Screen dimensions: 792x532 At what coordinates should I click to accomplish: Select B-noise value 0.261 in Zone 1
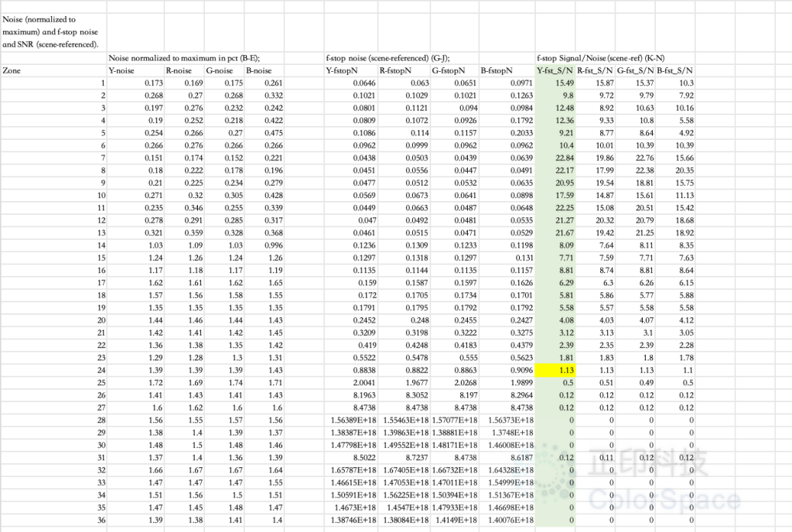[x=265, y=83]
